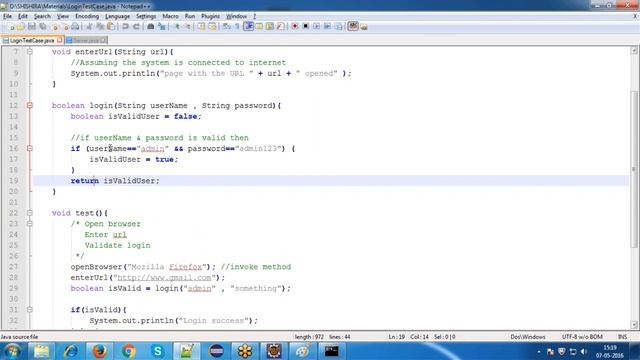Open Firefox from the taskbar

click(x=100, y=351)
